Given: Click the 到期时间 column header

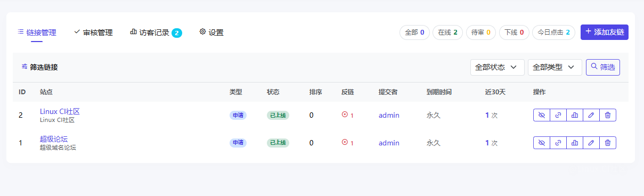Looking at the screenshot, I should 439,92.
